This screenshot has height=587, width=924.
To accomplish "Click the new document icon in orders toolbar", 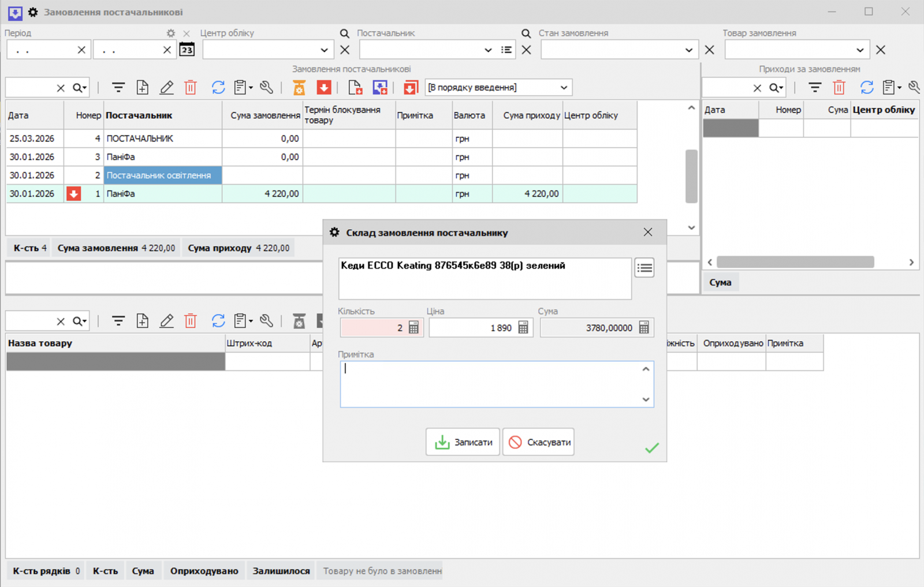I will pos(142,87).
